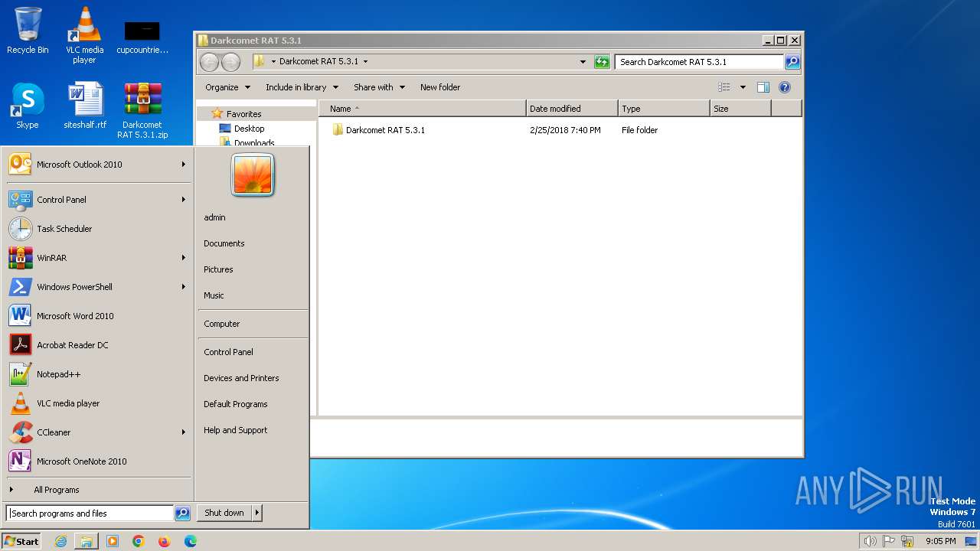Open Recycle Bin desktop icon
Image resolution: width=980 pixels, height=551 pixels.
pyautogui.click(x=28, y=31)
